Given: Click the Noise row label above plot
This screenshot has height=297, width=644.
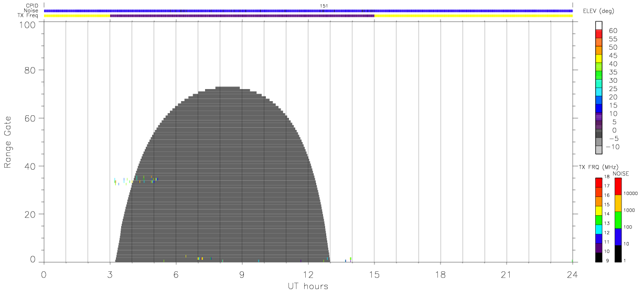Looking at the screenshot, I should [31, 10].
